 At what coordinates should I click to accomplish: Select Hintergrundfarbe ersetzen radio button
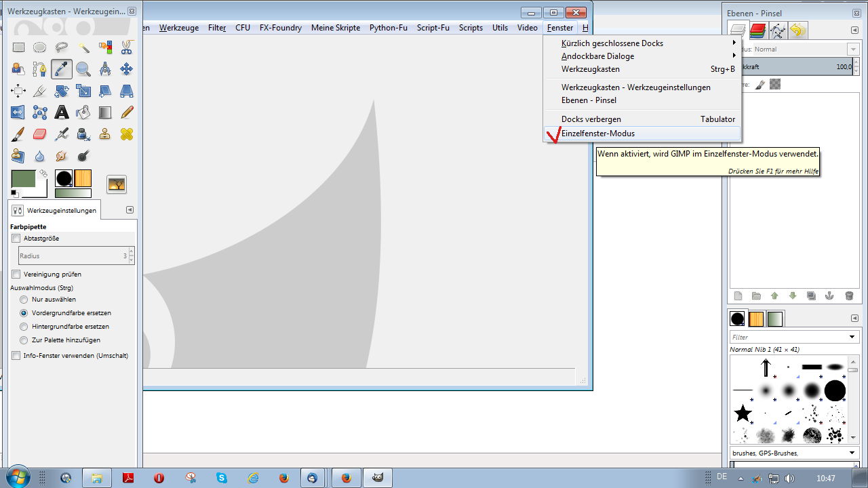[24, 327]
